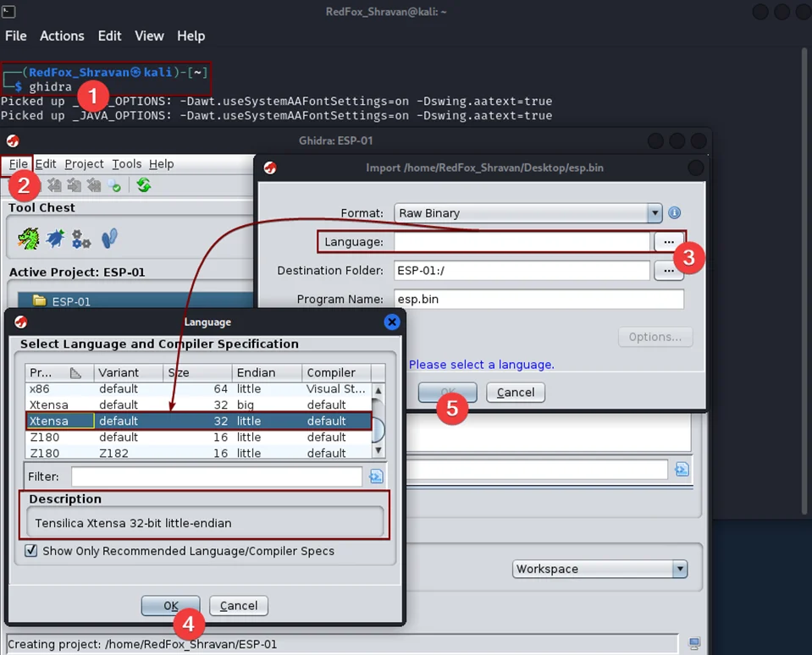Screen dimensions: 812x655
Task: Open the terminal View menu
Action: (149, 36)
